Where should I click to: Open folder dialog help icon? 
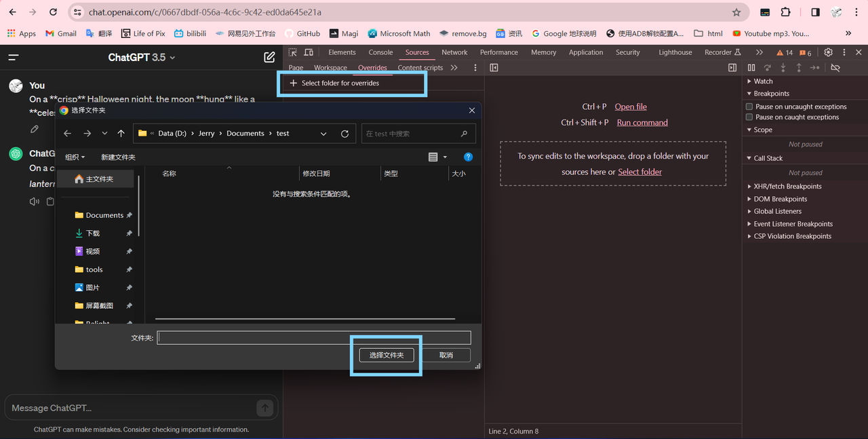468,157
